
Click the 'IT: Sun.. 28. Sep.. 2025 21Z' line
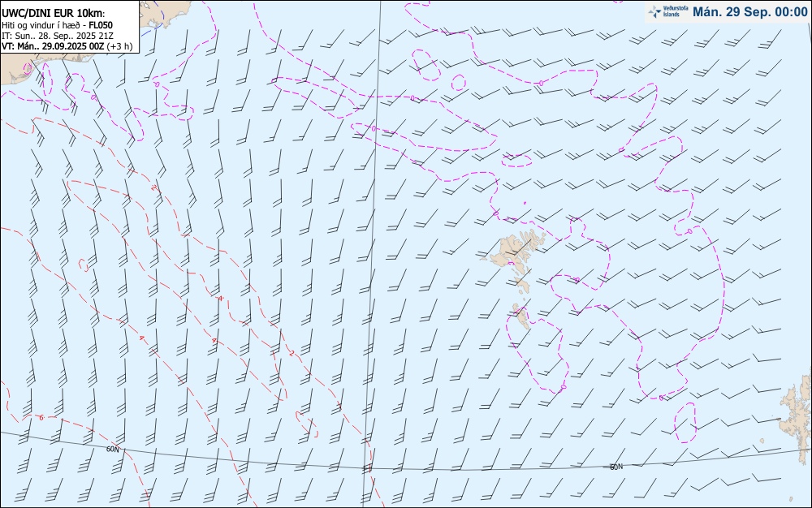[x=58, y=36]
